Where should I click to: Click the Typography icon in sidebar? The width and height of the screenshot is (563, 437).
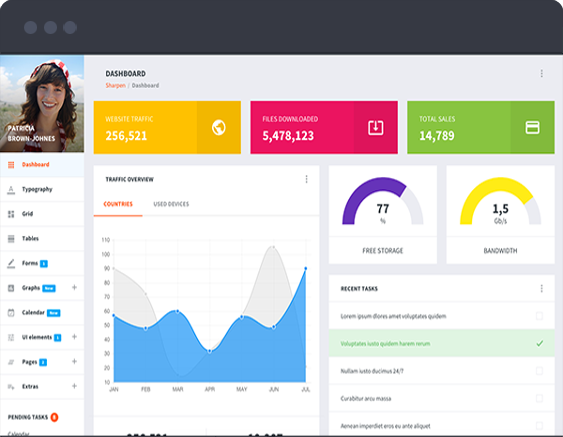pos(11,190)
